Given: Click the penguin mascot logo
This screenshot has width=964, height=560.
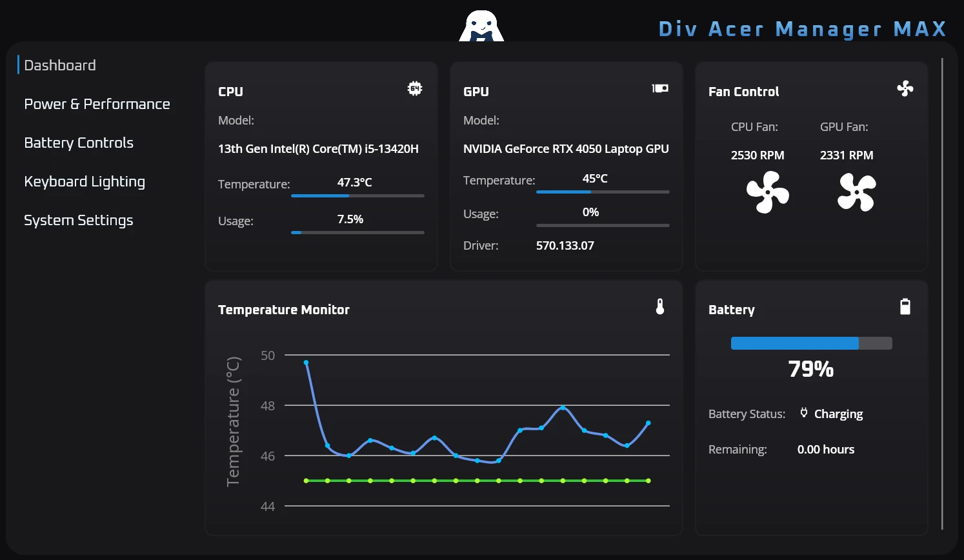Looking at the screenshot, I should pyautogui.click(x=481, y=26).
